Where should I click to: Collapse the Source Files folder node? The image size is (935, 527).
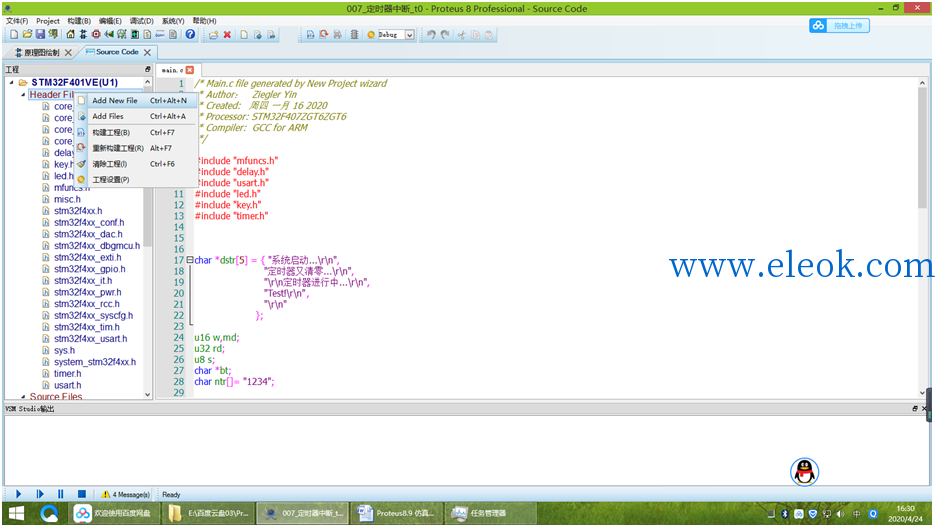pyautogui.click(x=23, y=396)
